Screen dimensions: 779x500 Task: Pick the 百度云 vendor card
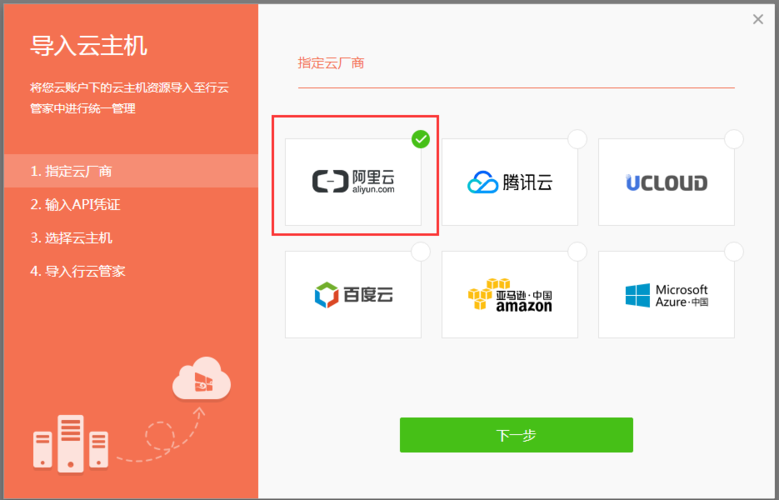click(353, 295)
